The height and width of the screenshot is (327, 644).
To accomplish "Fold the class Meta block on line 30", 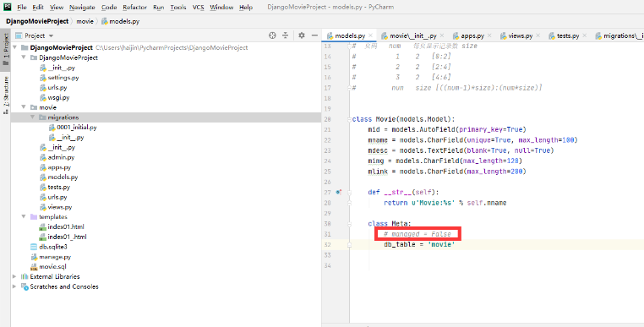I will coord(350,224).
